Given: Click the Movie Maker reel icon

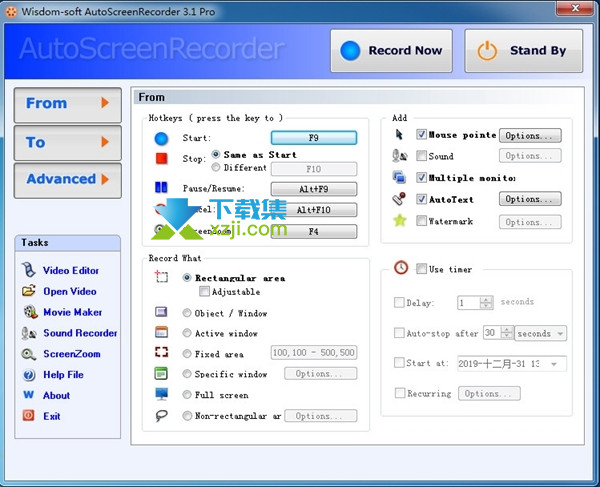Looking at the screenshot, I should (30, 312).
